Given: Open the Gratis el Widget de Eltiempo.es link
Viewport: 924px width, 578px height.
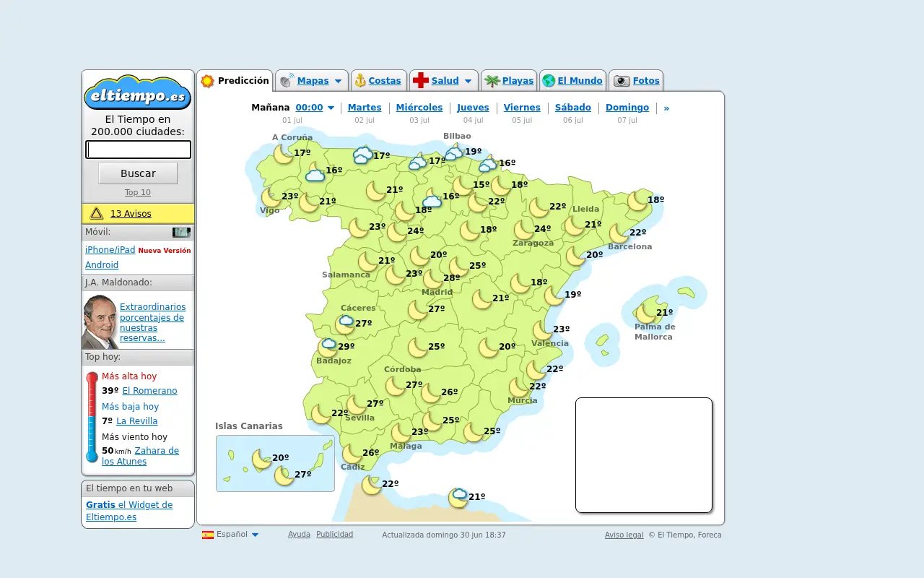Looking at the screenshot, I should pos(129,511).
